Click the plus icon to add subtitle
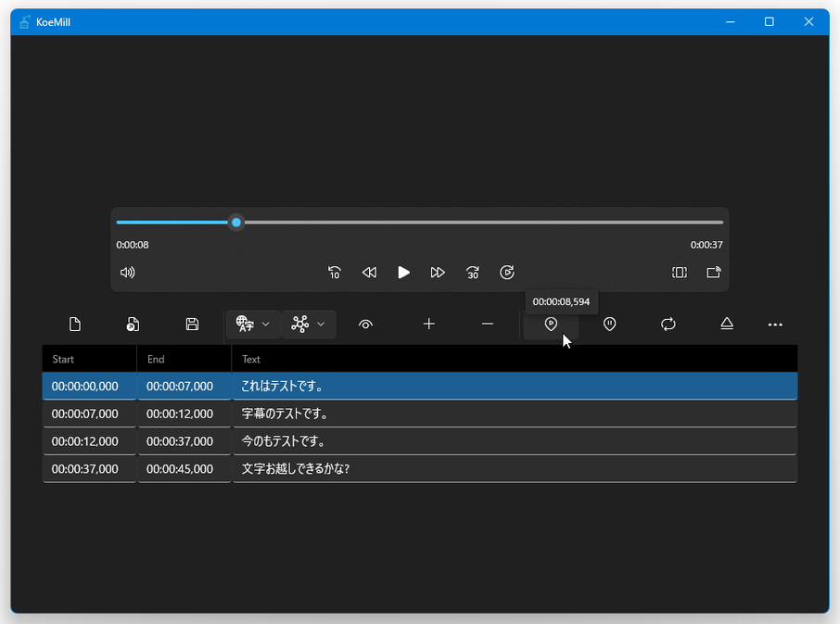 [428, 325]
